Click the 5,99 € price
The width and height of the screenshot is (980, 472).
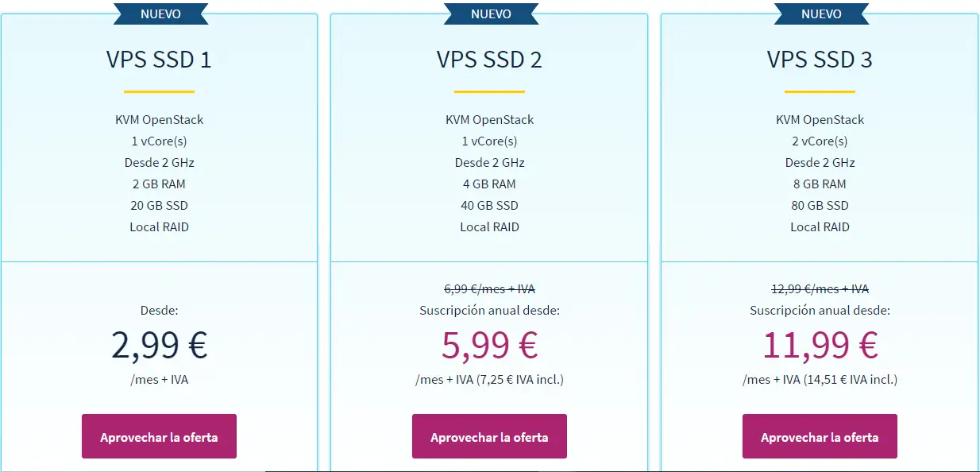pyautogui.click(x=489, y=345)
